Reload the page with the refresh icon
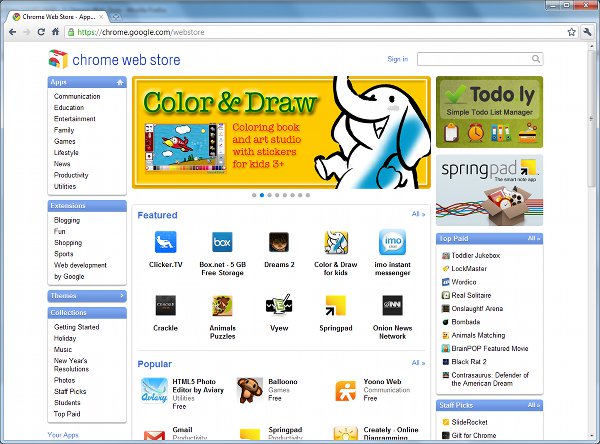This screenshot has width=600, height=444. coord(41,32)
